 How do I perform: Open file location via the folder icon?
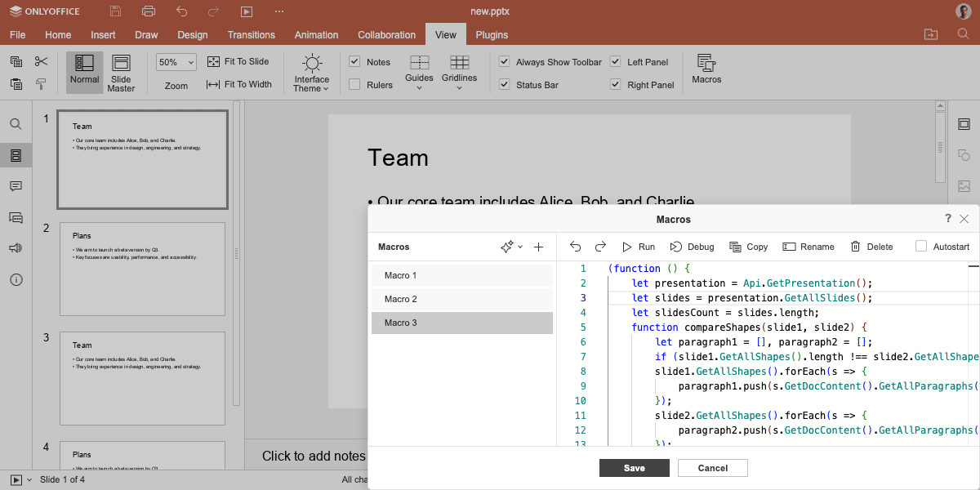(931, 34)
